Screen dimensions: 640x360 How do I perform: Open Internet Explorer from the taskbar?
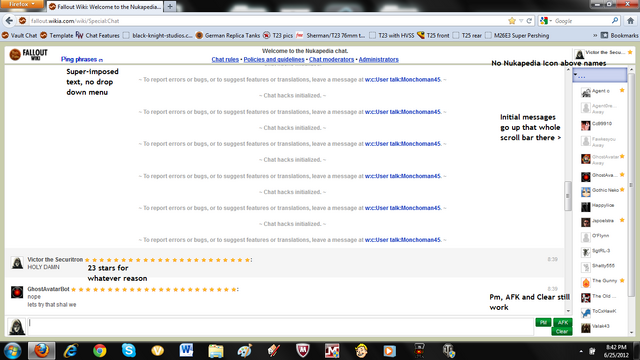coord(71,351)
